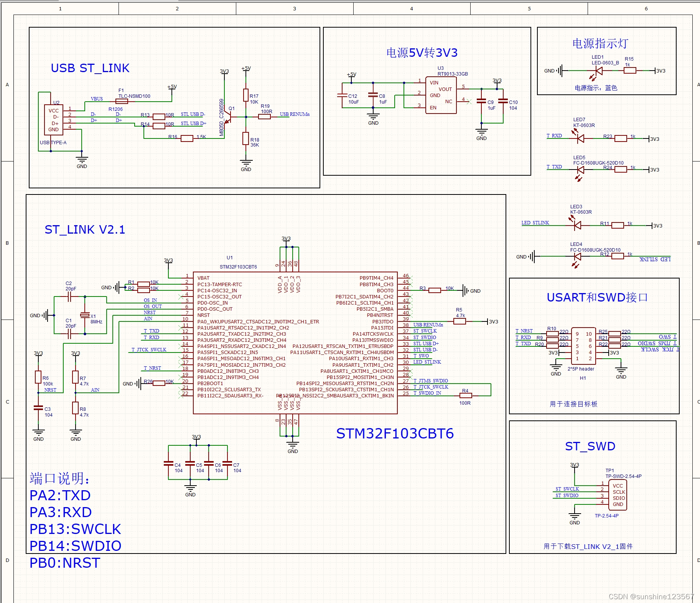Screen dimensions: 700x603
Task: Click LED4 diode symbol
Action: 577,256
